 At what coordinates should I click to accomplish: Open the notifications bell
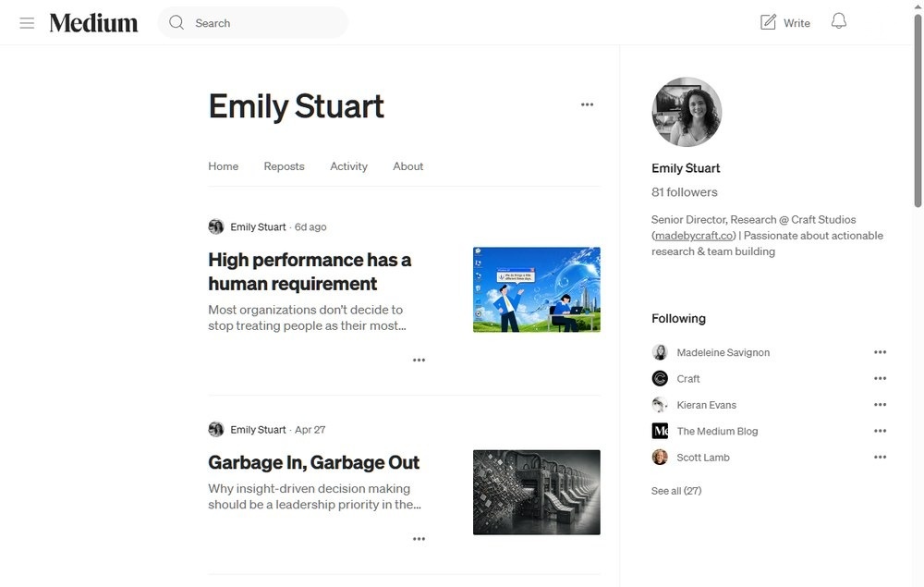pos(839,22)
